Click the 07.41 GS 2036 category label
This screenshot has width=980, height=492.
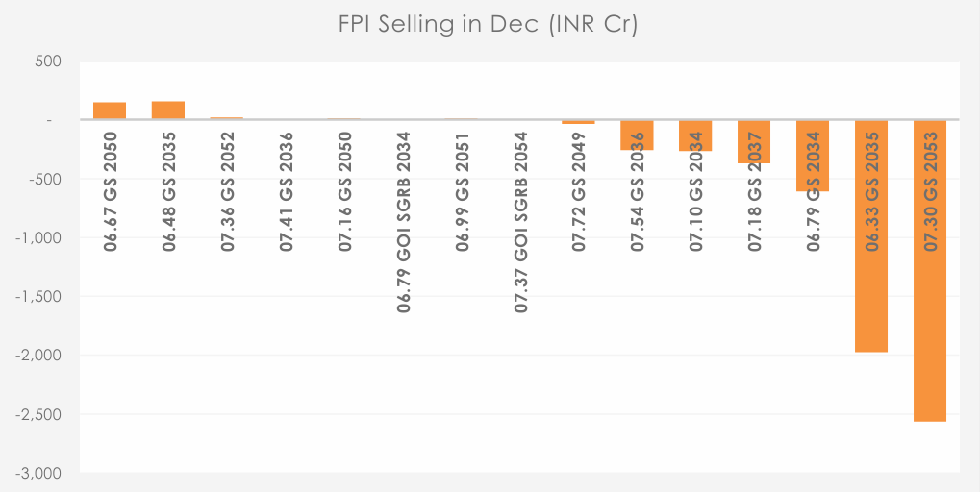[287, 192]
